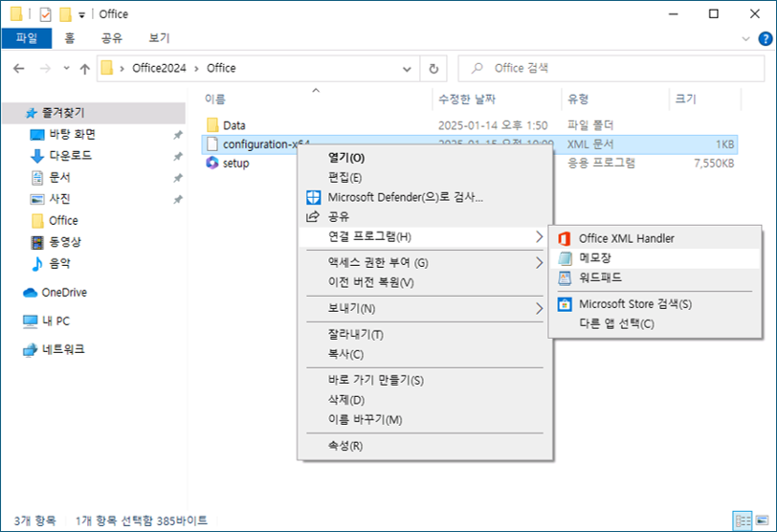Open the Quick Access Toolbar customize dropdown
777x532 pixels.
coord(81,15)
